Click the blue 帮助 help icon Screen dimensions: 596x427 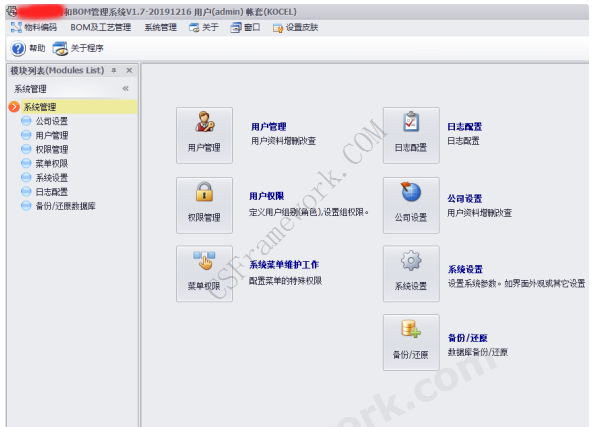(x=18, y=48)
